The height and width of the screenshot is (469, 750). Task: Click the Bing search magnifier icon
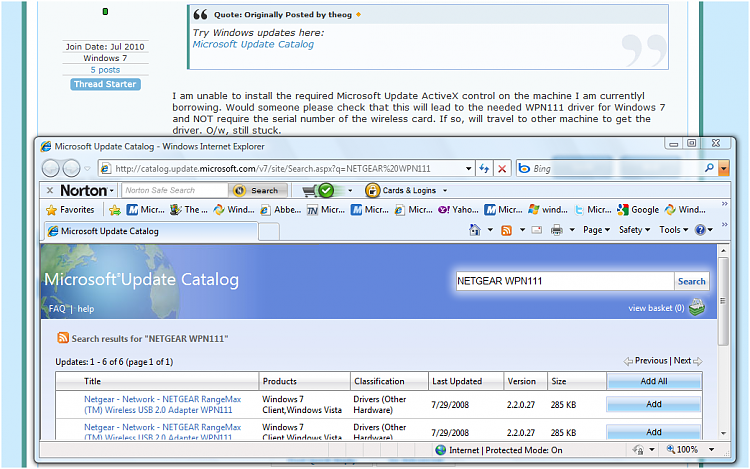pyautogui.click(x=709, y=168)
